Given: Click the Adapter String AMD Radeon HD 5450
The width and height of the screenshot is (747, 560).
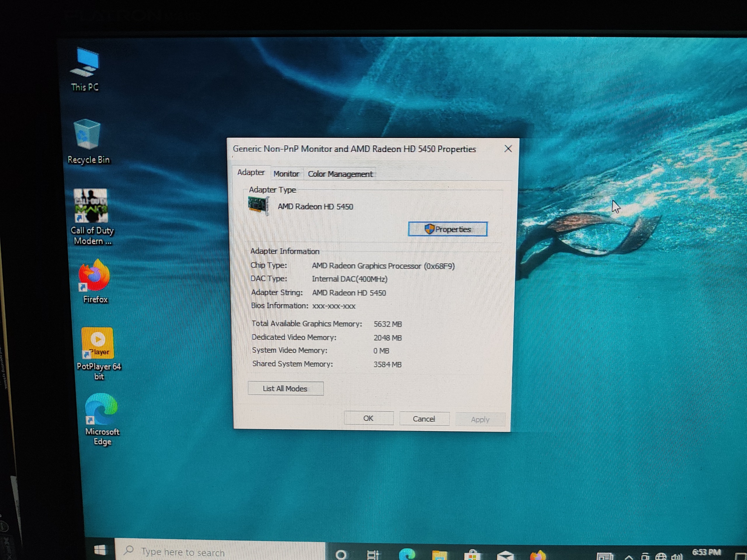Looking at the screenshot, I should (x=349, y=293).
